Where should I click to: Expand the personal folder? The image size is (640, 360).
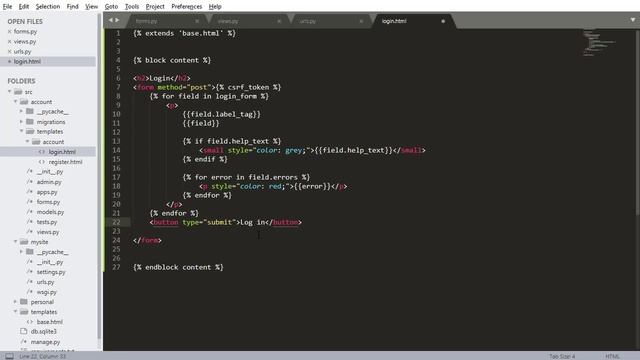(x=16, y=302)
